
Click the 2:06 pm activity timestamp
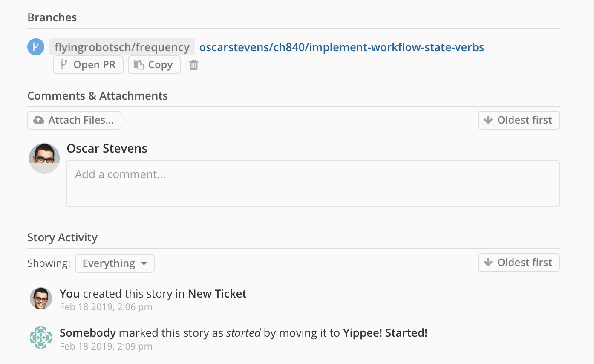click(x=106, y=307)
